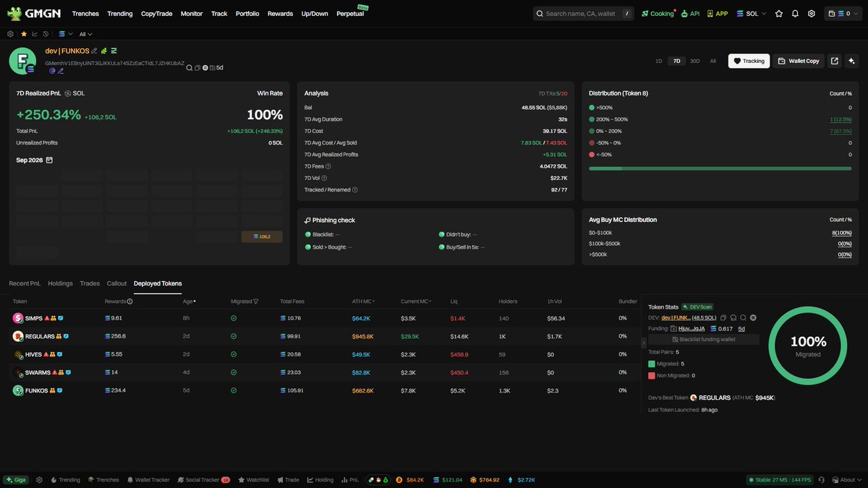868x488 pixels.
Task: Open the Cooking shortcut icon
Action: [x=644, y=14]
